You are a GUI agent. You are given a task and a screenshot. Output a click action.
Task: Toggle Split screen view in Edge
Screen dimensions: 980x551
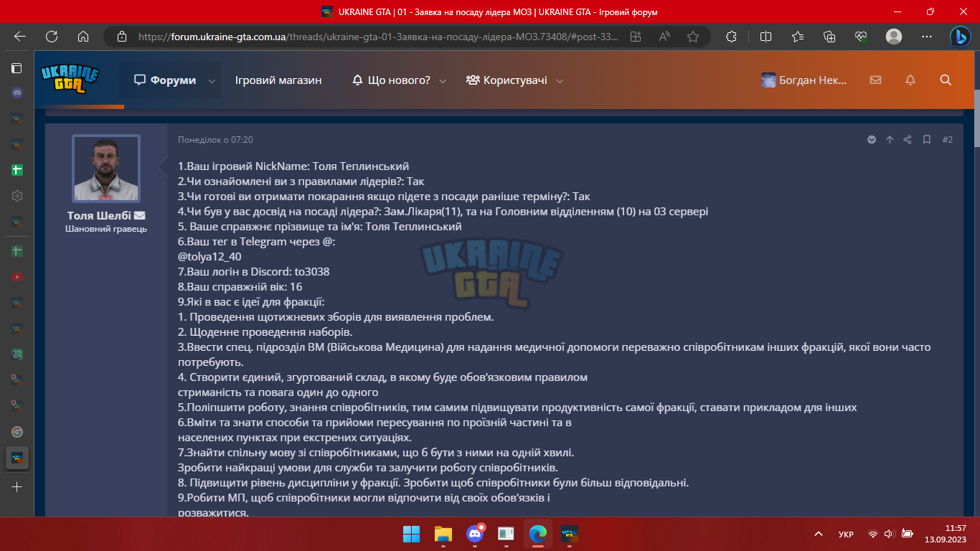click(765, 37)
